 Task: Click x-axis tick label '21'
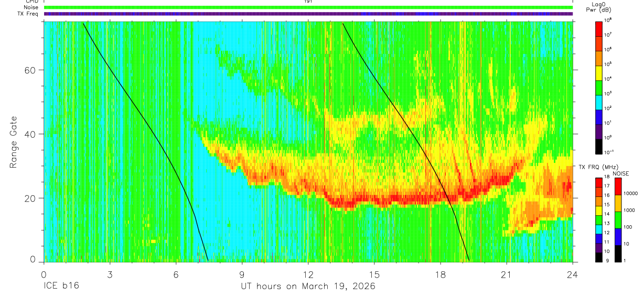507,274
